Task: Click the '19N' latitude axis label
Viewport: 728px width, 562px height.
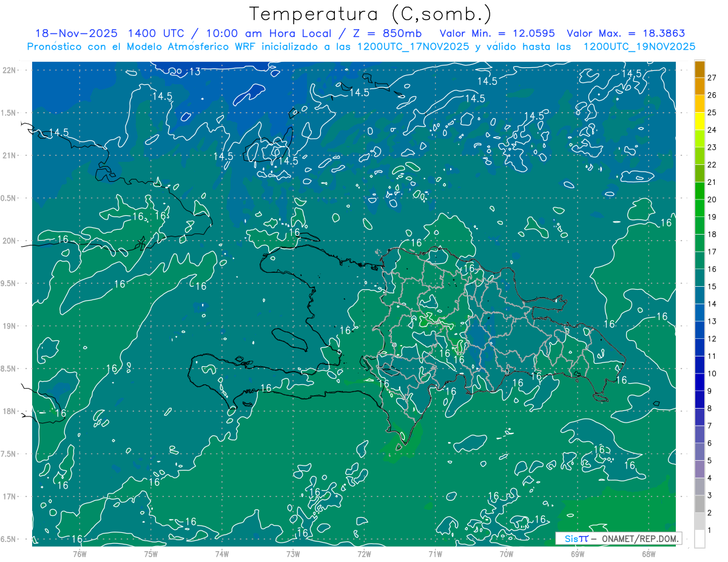Action: pyautogui.click(x=9, y=326)
